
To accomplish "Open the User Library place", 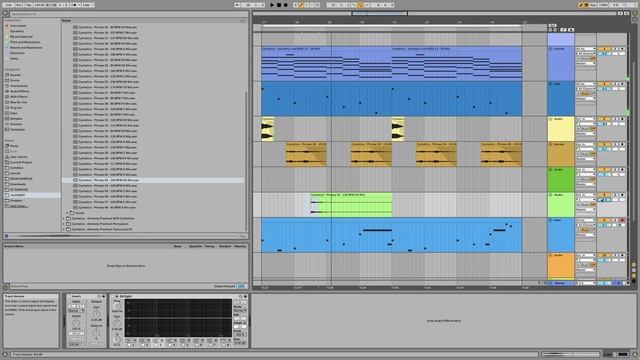I will (19, 157).
